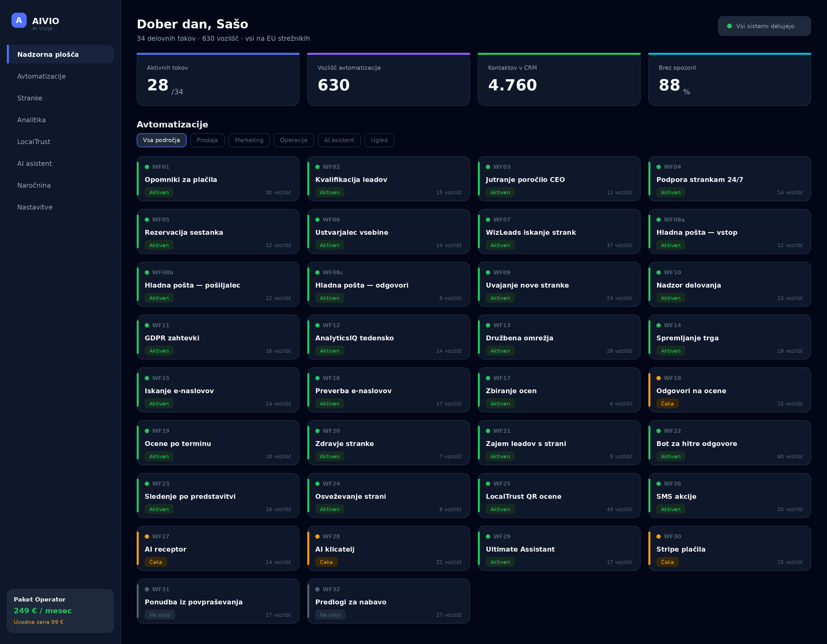Select the Stripe plačila workflow card
Screen dimensions: 827x644
[729, 548]
